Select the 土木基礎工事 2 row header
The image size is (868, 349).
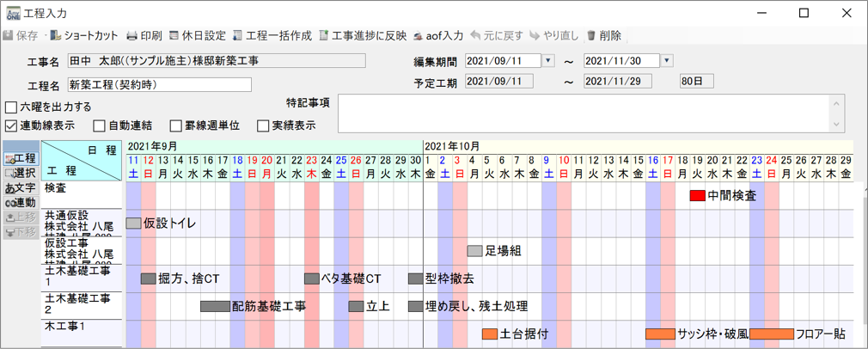[82, 306]
